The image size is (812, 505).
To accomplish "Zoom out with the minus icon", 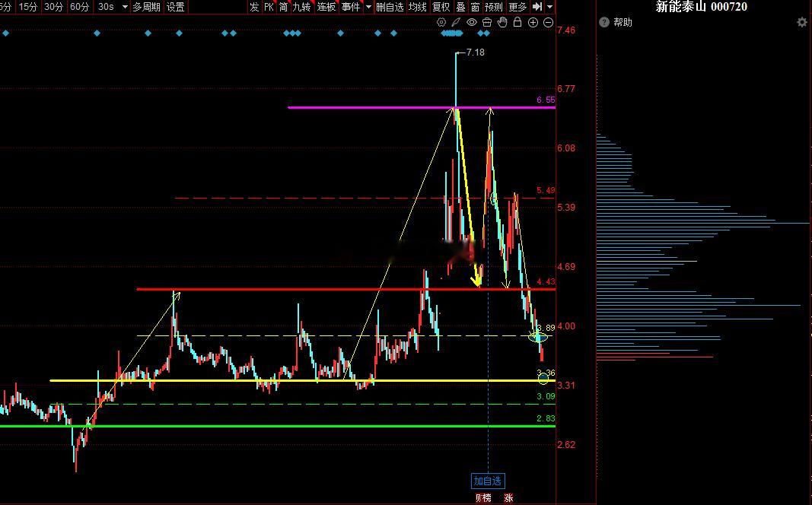I will pyautogui.click(x=549, y=22).
